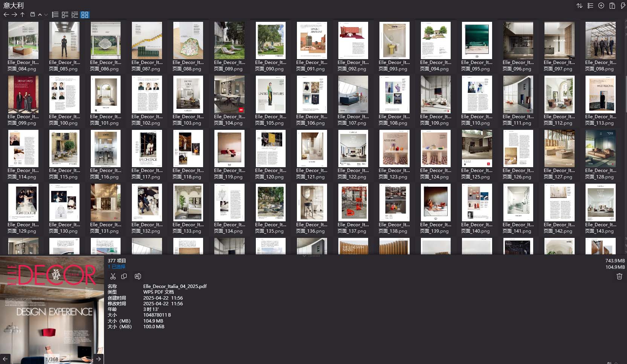Rename the selected file
The height and width of the screenshot is (364, 627).
tap(138, 276)
